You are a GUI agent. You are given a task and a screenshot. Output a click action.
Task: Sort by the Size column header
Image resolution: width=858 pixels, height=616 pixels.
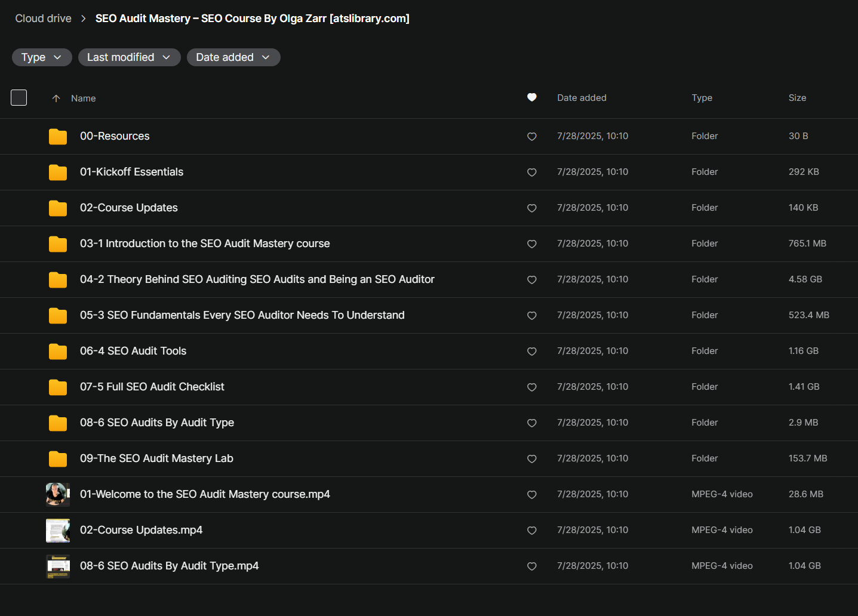[797, 98]
